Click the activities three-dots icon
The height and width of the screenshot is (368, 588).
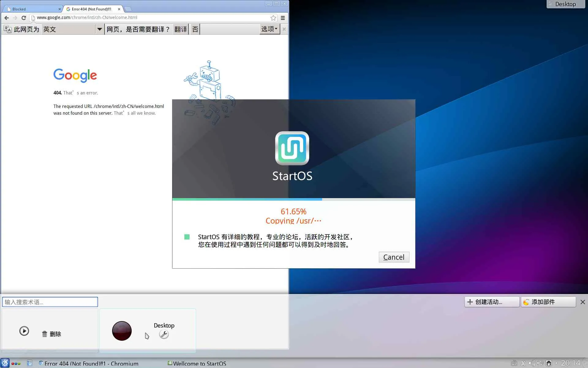click(x=16, y=363)
